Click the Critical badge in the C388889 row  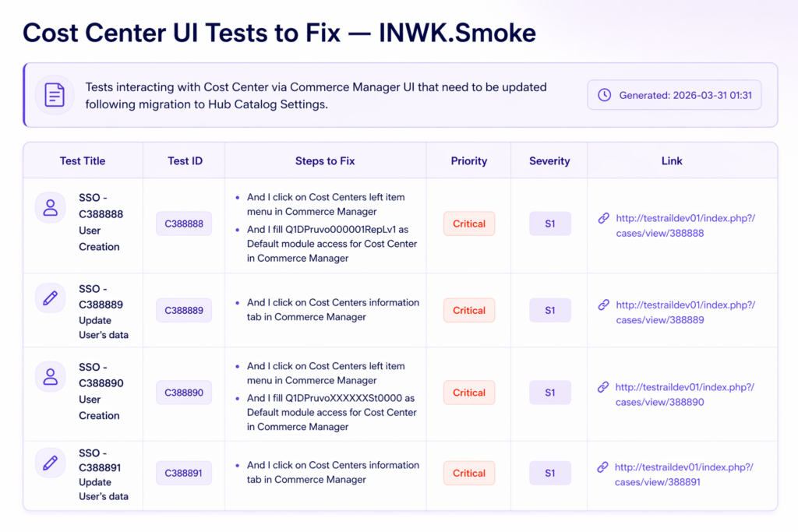pos(469,310)
